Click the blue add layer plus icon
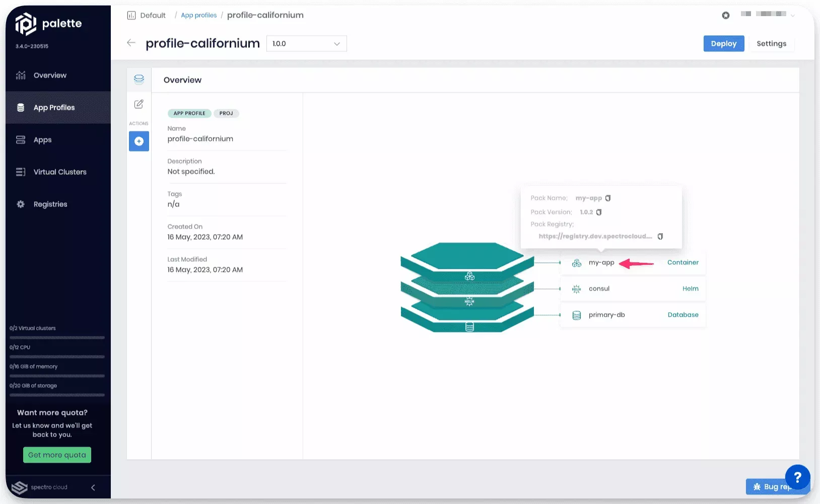The height and width of the screenshot is (504, 820). tap(139, 141)
